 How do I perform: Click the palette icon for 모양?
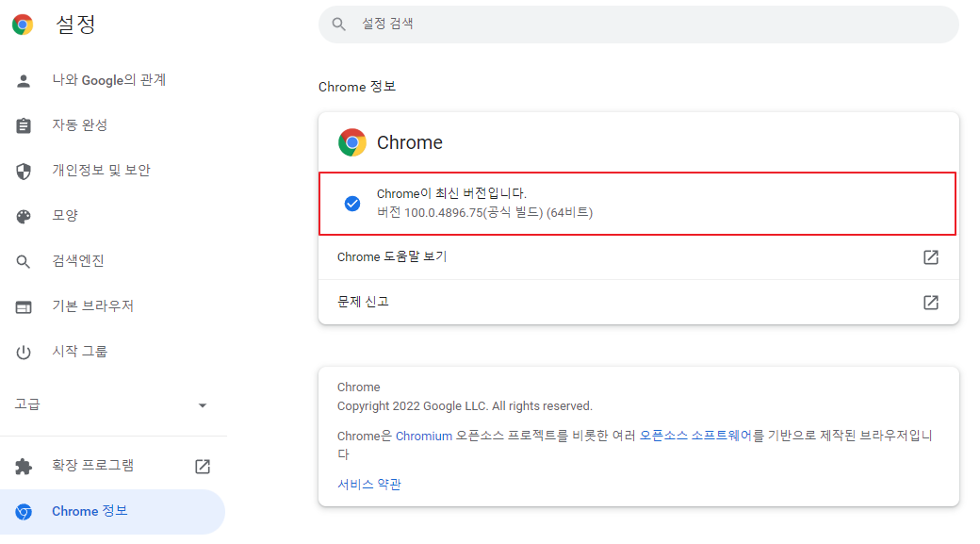[x=24, y=216]
